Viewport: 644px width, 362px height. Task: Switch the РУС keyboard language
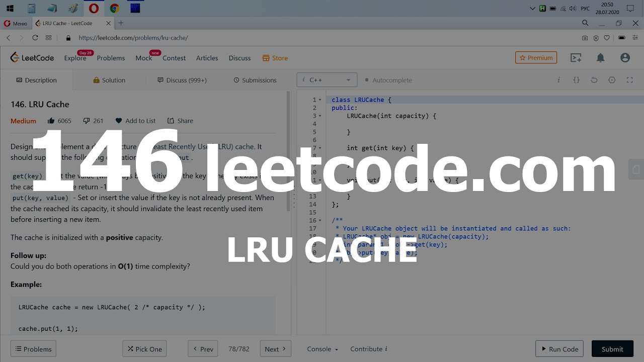click(585, 9)
